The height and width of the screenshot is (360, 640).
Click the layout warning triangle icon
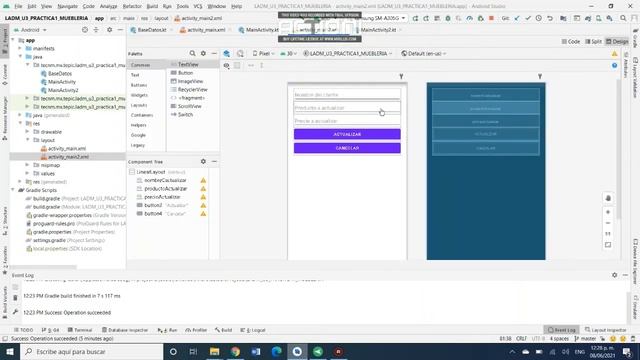pos(614,53)
